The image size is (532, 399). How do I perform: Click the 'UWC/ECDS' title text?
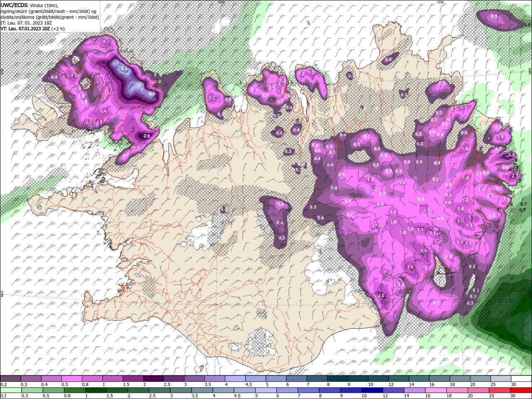pos(14,5)
